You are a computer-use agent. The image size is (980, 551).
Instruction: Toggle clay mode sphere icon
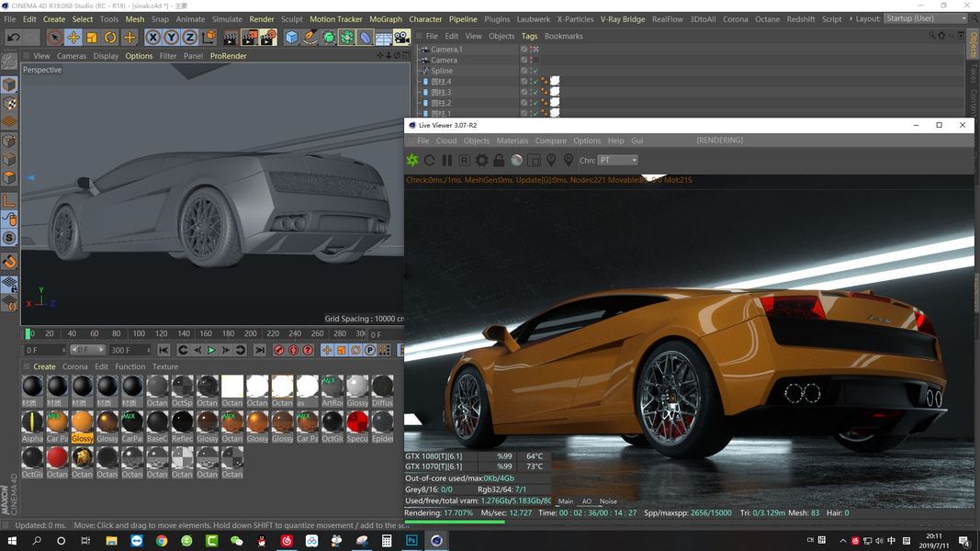point(516,161)
